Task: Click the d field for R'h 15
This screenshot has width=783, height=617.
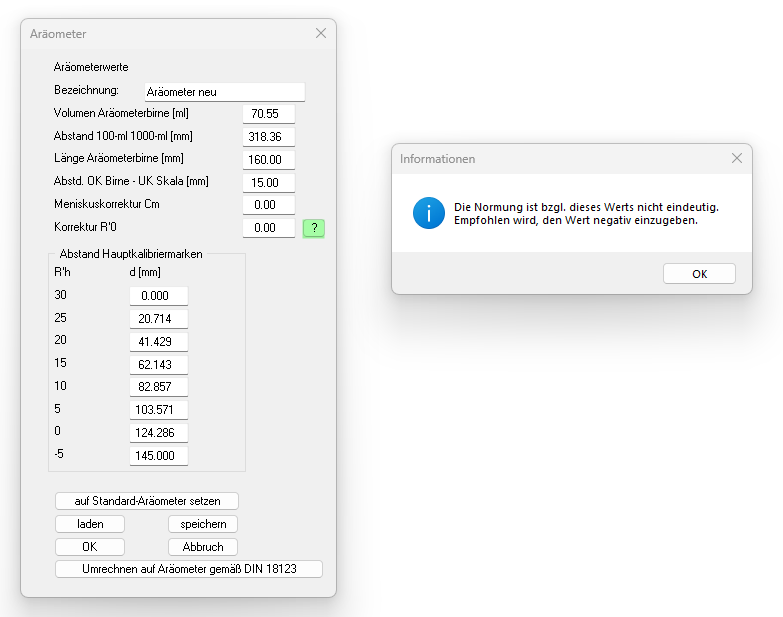Action: coord(159,364)
